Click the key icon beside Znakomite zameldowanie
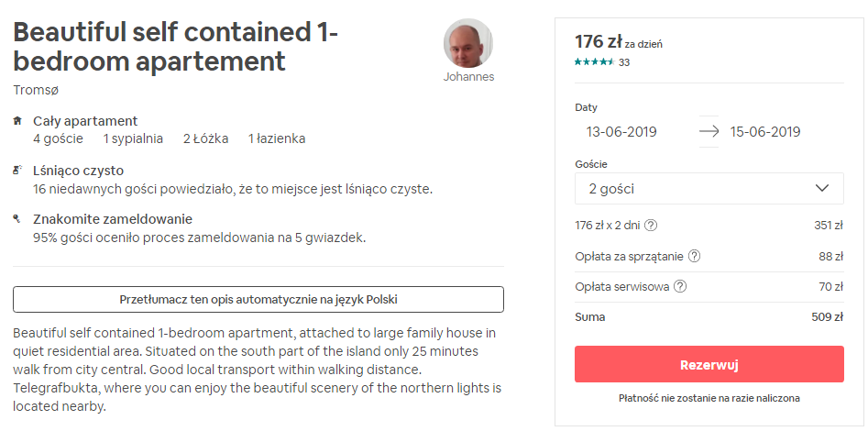This screenshot has width=868, height=431. (x=16, y=219)
